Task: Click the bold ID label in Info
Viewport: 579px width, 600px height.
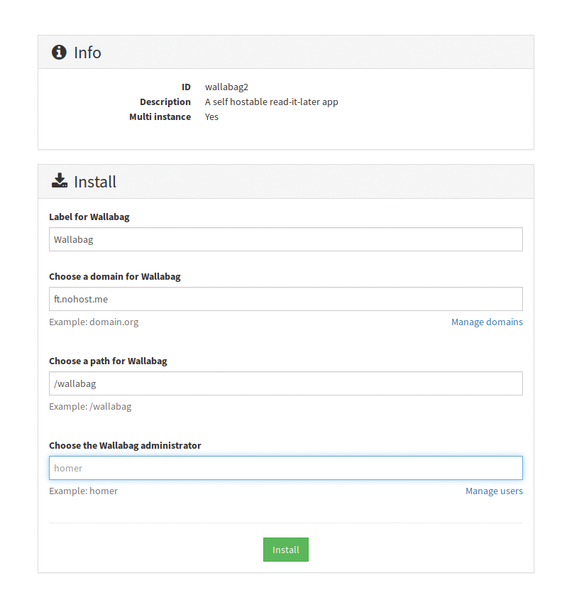Action: tap(186, 87)
